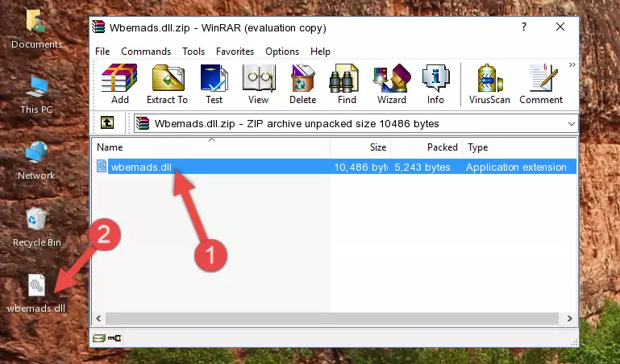Image resolution: width=620 pixels, height=364 pixels.
Task: Click the 5,243 bytes packed value
Action: tap(422, 167)
